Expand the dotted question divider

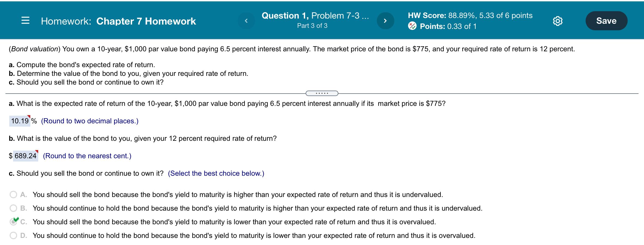point(322,93)
